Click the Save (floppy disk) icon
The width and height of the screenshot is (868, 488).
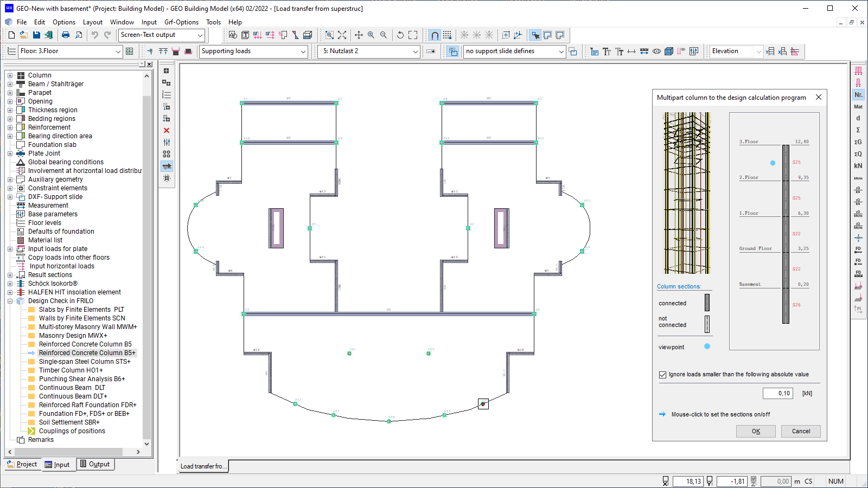coord(36,35)
